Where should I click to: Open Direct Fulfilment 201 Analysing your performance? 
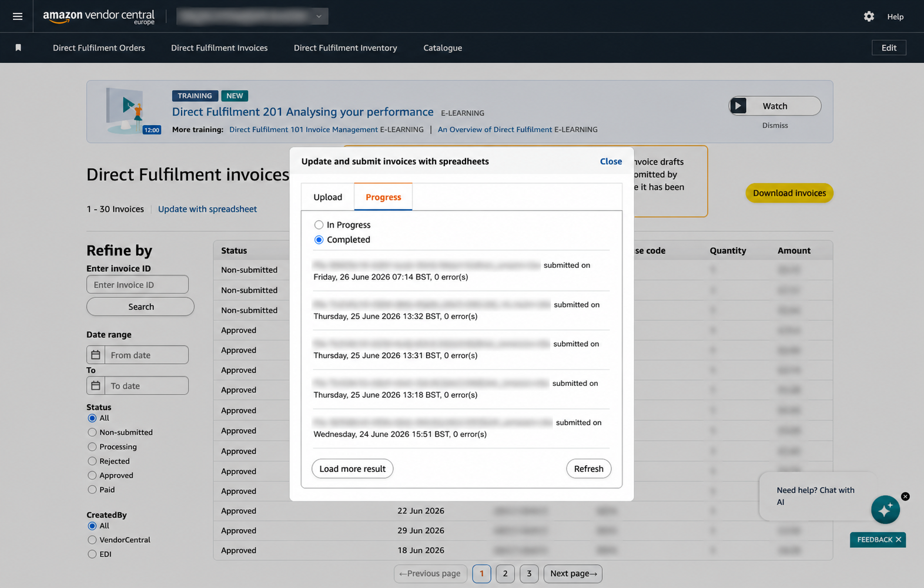point(303,112)
